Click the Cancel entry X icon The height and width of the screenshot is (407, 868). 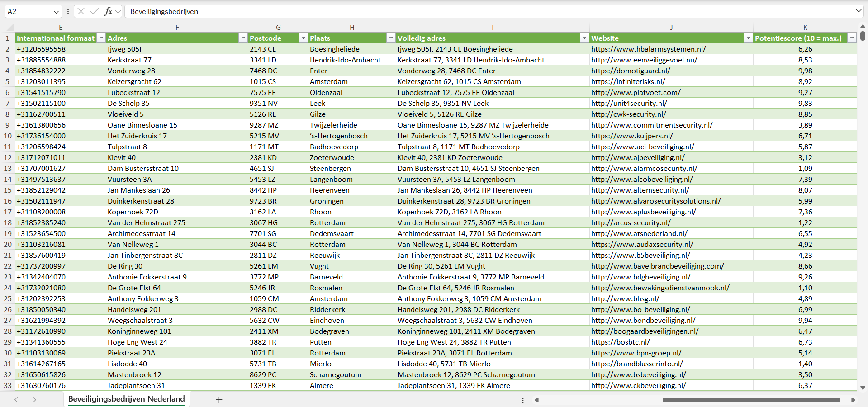[x=81, y=11]
